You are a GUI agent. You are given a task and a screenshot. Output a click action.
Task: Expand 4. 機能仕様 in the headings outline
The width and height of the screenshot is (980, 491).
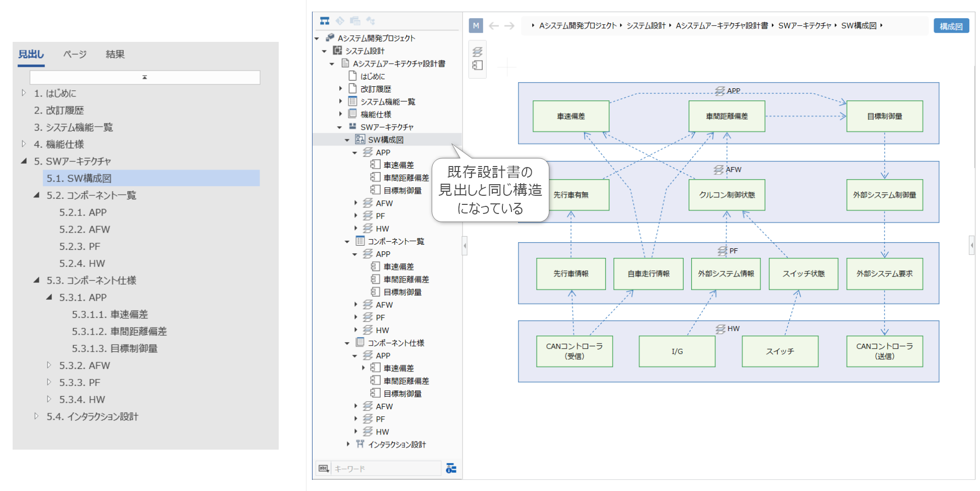[24, 144]
